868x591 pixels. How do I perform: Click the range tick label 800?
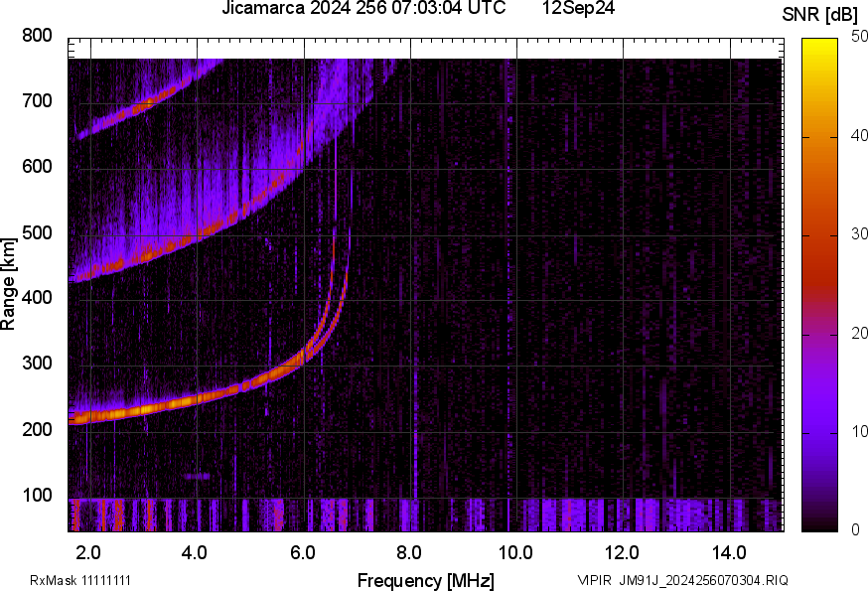click(x=37, y=36)
